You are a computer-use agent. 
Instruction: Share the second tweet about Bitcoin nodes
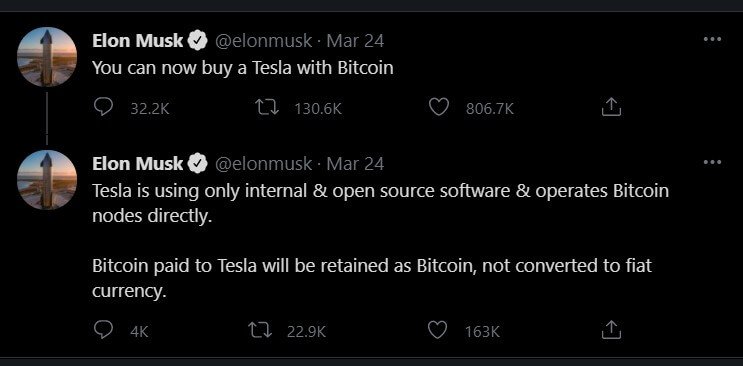(x=611, y=330)
